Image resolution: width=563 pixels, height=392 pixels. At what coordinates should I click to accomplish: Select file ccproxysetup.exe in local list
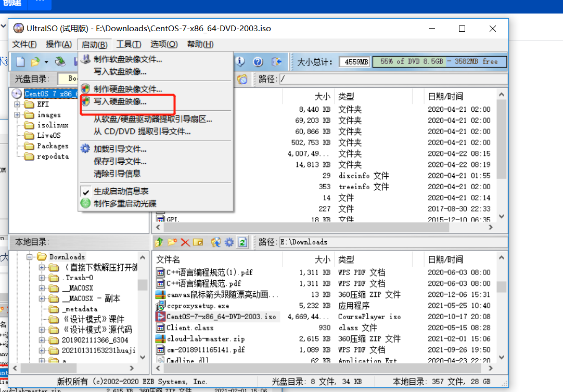click(198, 306)
